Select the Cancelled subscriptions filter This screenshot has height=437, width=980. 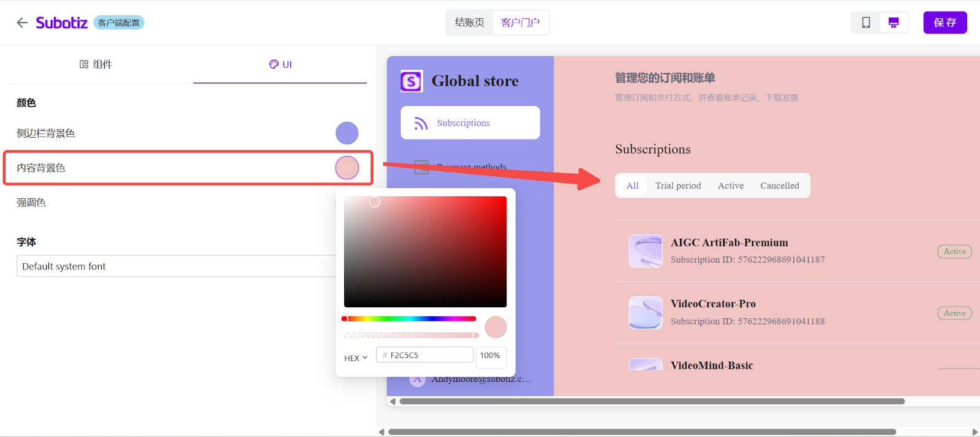tap(779, 185)
